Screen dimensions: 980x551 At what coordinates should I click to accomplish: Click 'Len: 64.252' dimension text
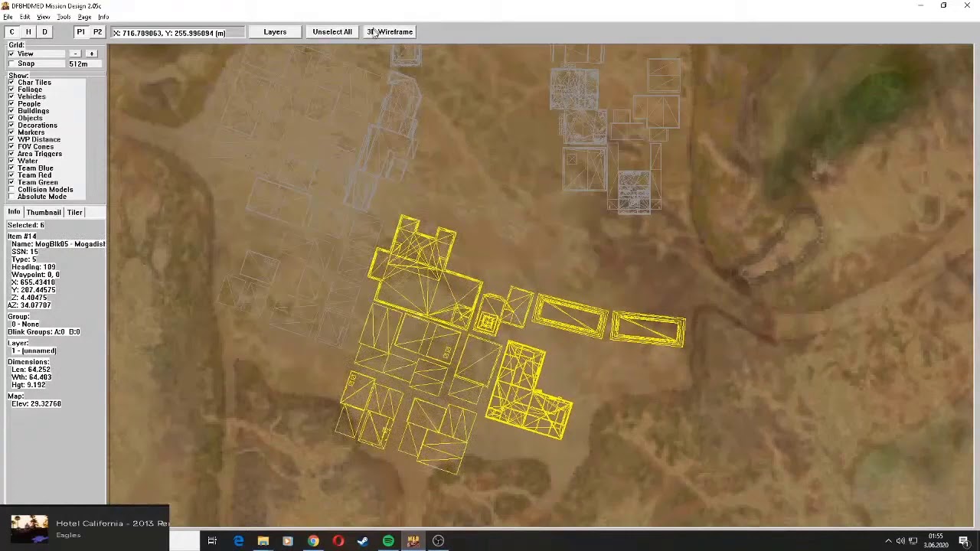click(31, 370)
